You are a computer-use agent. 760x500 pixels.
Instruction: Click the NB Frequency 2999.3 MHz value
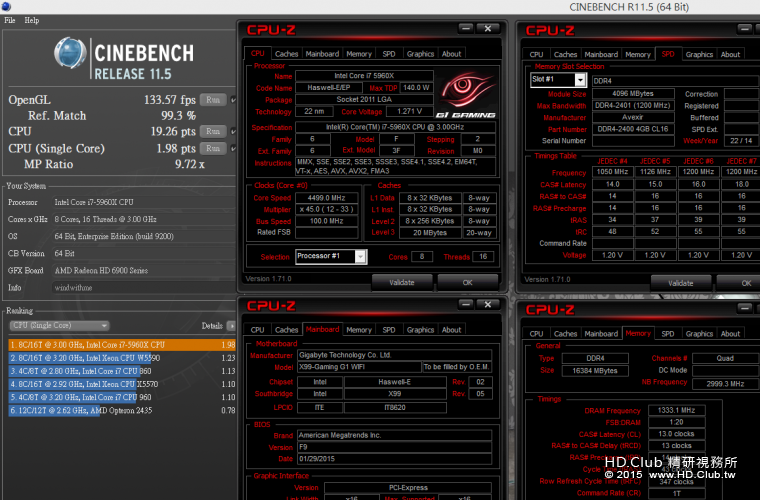[x=725, y=384]
